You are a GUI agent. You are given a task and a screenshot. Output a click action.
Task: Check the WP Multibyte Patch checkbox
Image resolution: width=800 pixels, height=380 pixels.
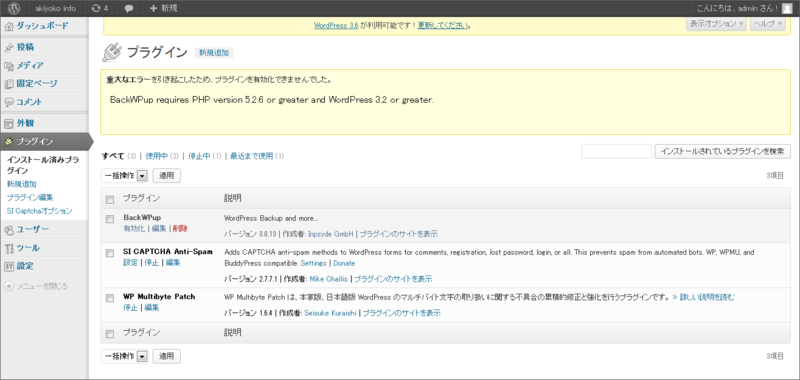point(110,298)
